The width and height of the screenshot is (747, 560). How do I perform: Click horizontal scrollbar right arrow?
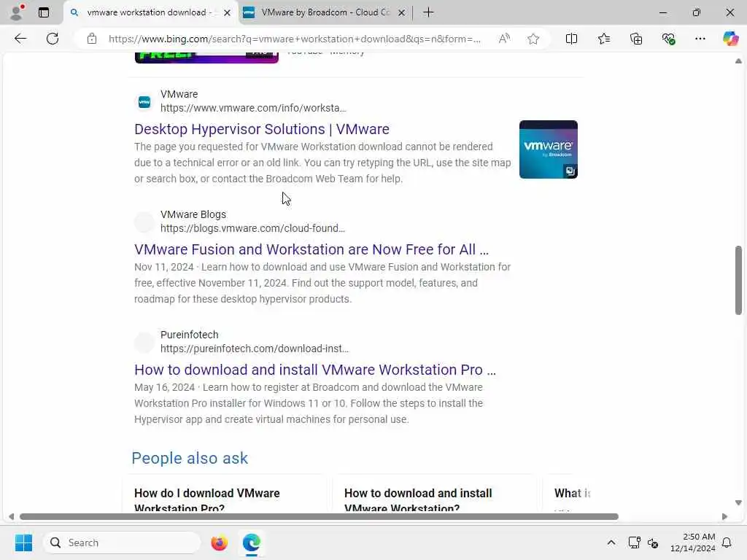click(724, 517)
